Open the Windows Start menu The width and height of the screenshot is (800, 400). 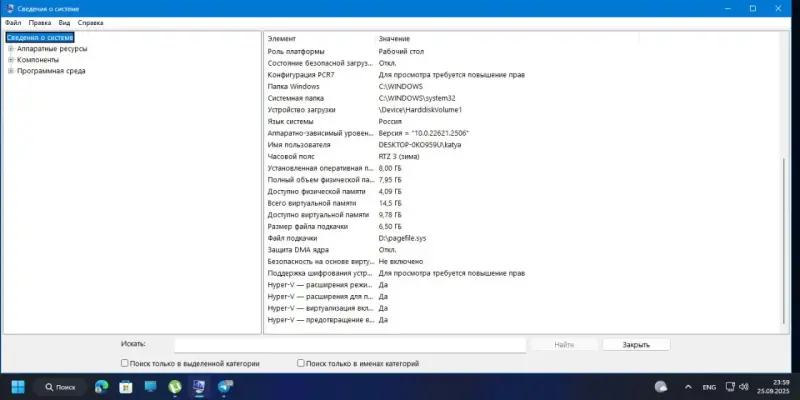click(x=18, y=386)
